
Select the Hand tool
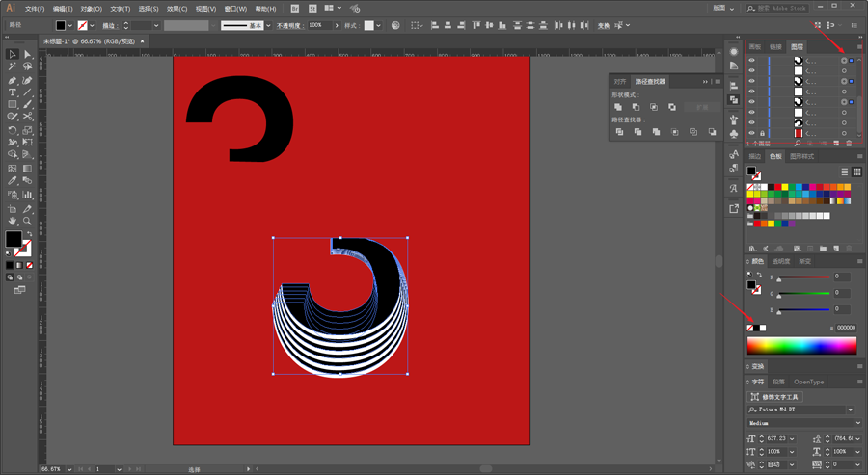[13, 221]
